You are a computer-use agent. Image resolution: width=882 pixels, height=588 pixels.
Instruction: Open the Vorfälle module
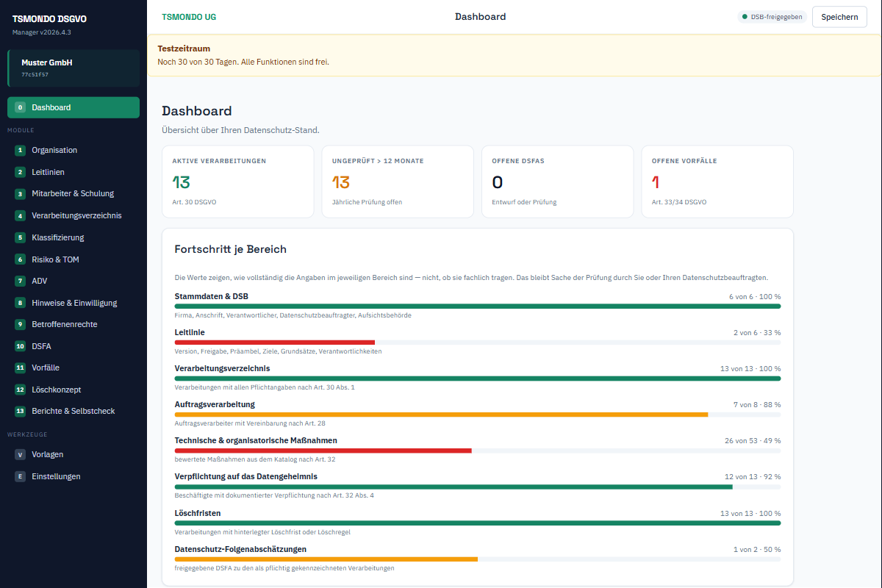tap(73, 367)
